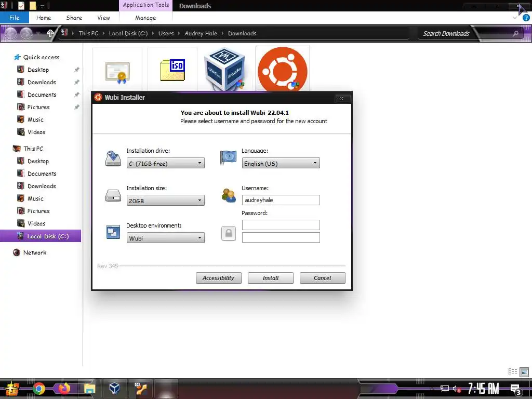Open Pictures under Quick access
Image resolution: width=532 pixels, height=399 pixels.
38,107
